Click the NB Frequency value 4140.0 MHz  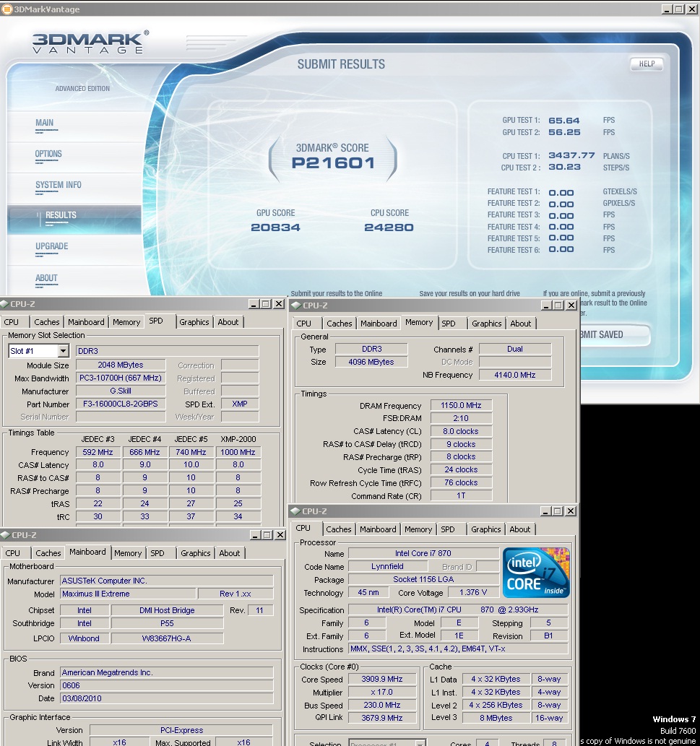coord(515,375)
